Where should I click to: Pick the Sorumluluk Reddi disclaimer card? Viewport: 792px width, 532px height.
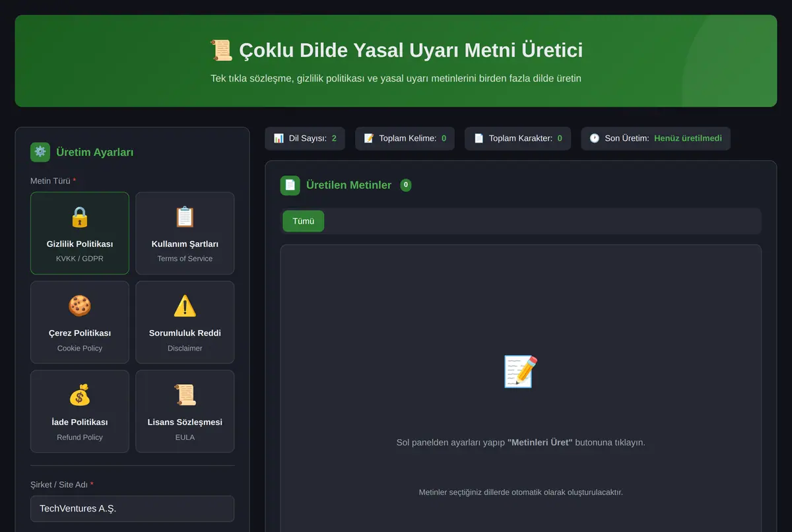185,322
